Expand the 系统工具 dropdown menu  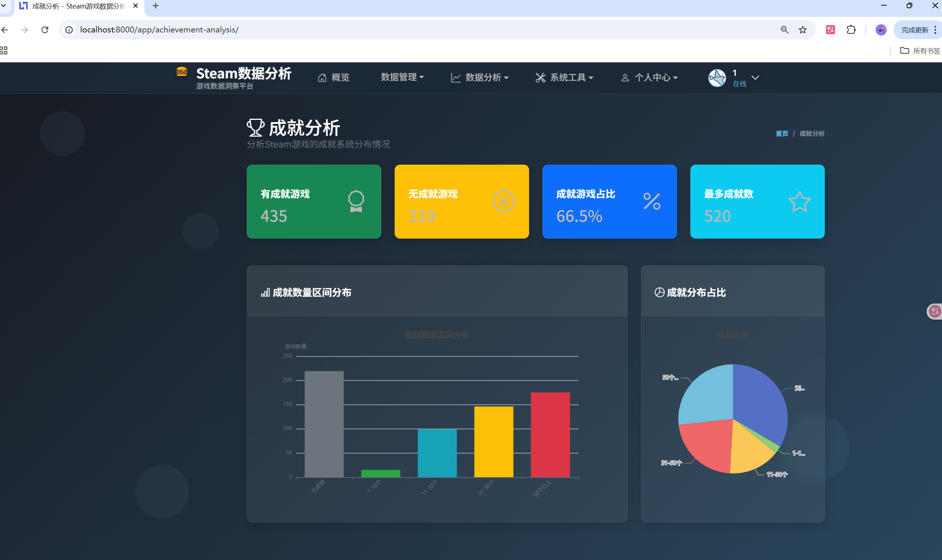tap(564, 77)
